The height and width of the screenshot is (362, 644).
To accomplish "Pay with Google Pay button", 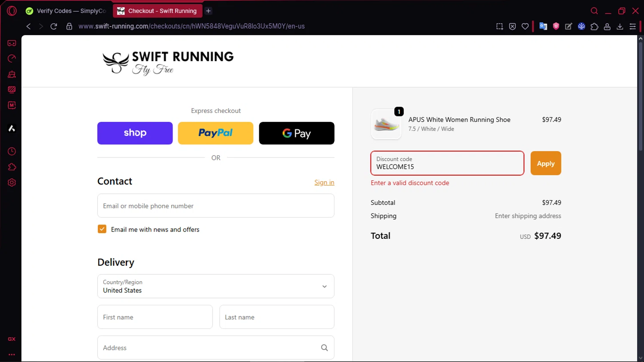I will [297, 133].
